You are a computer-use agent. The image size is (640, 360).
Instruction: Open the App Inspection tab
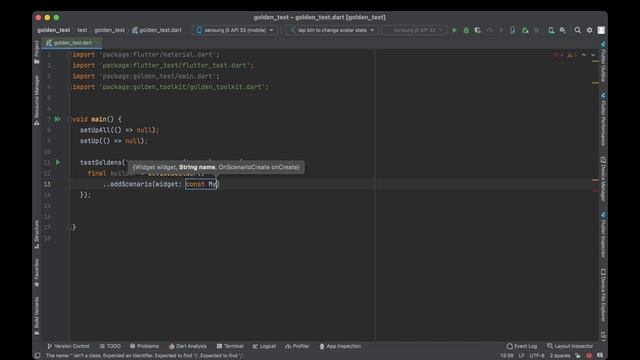[340, 346]
